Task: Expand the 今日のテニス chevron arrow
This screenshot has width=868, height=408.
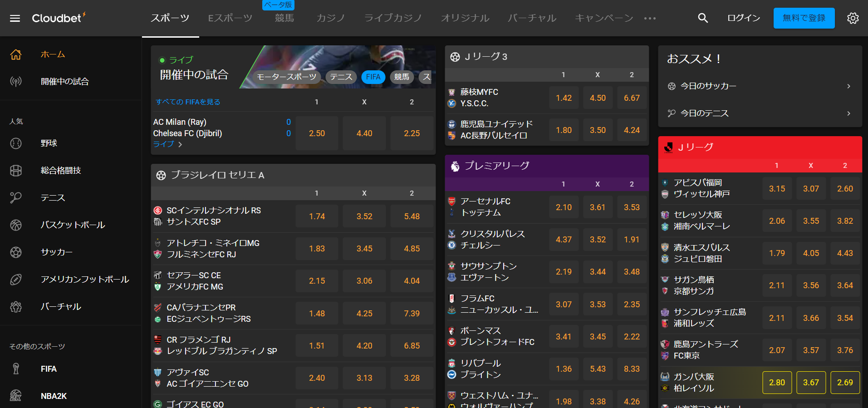Action: [x=848, y=113]
